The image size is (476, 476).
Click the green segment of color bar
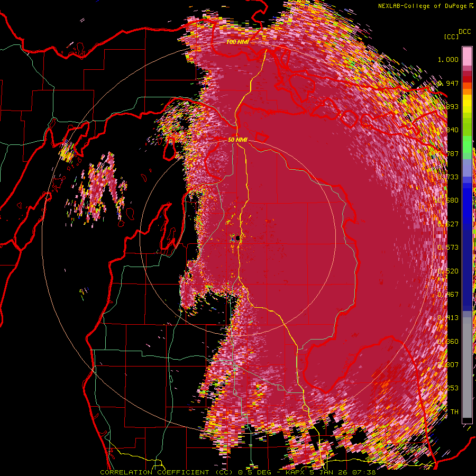tap(467, 144)
